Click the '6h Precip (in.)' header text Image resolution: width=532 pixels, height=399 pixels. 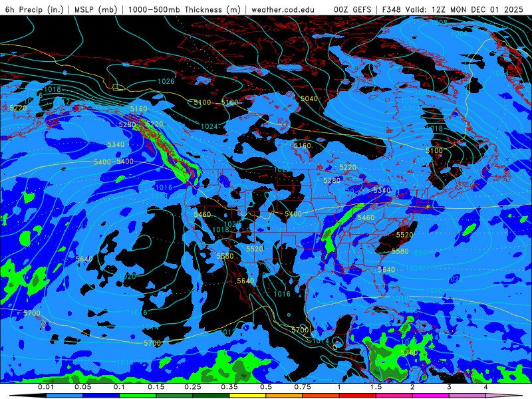click(x=35, y=9)
